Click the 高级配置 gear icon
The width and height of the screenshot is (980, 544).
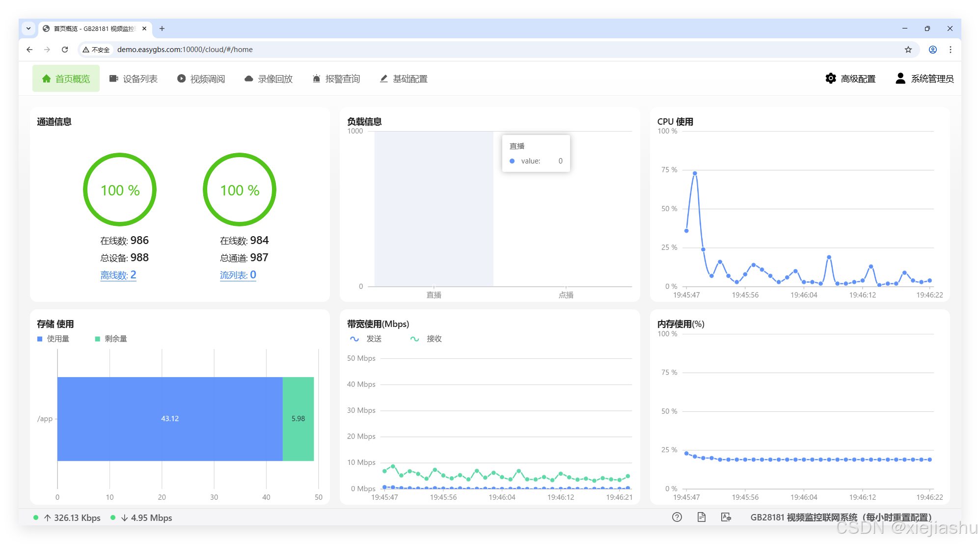coord(831,79)
